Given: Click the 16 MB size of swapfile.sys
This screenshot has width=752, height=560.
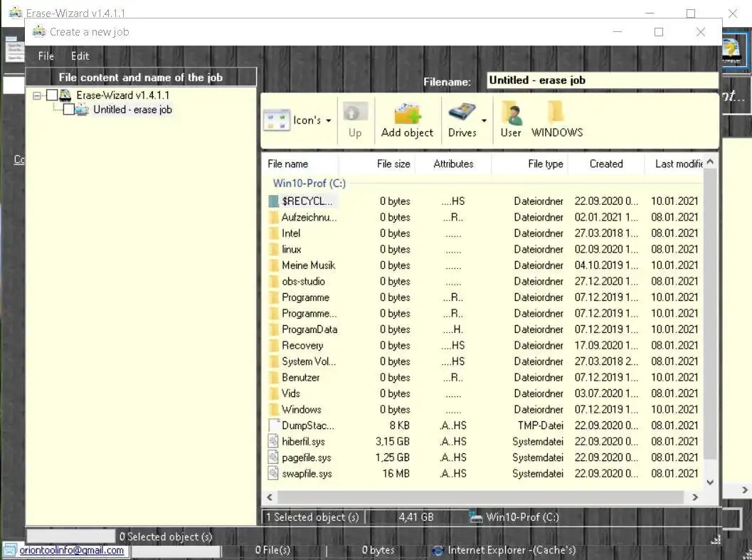Looking at the screenshot, I should (x=396, y=474).
